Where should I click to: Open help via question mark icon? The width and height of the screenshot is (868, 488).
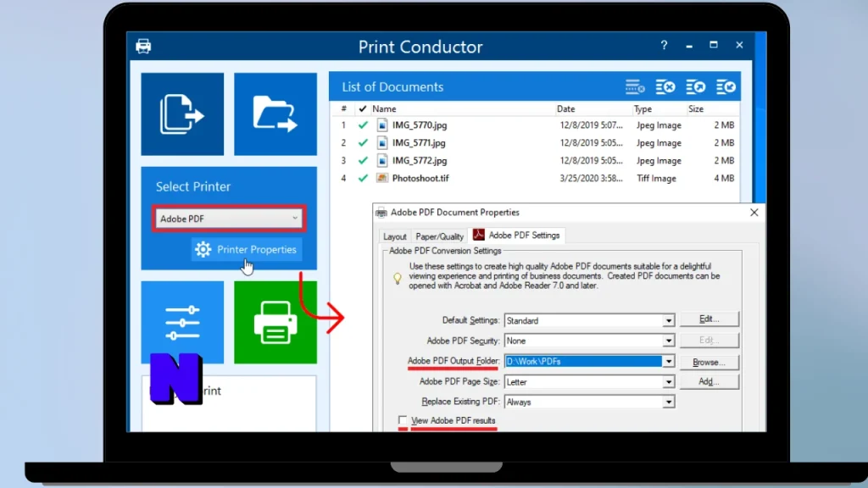(x=664, y=46)
